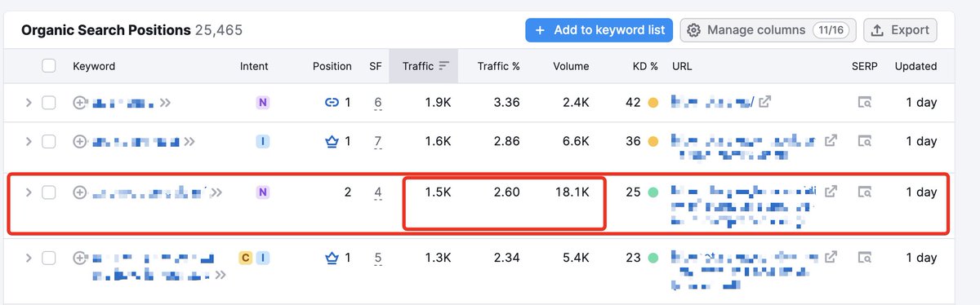Screen dimensions: 980x305
Task: Select the 2.60 traffic percent value
Action: point(506,192)
